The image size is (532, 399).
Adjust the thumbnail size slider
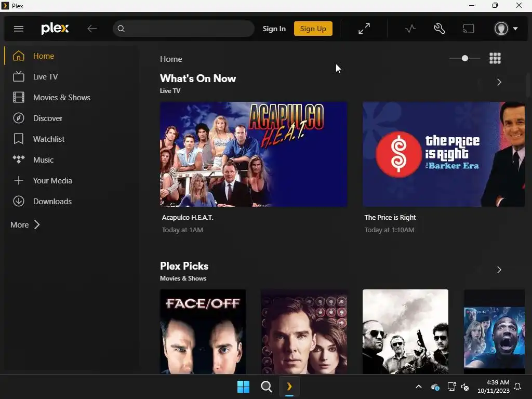pyautogui.click(x=464, y=58)
